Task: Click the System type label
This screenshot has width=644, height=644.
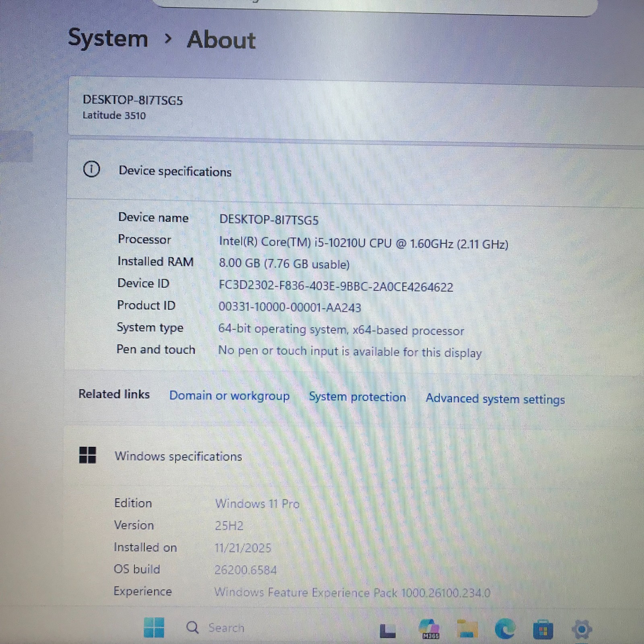Action: point(150,328)
